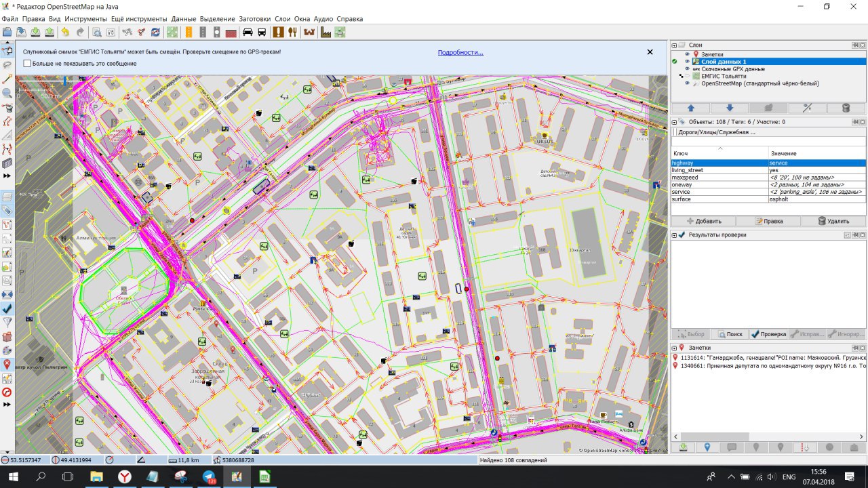Open the Справка menu
Image resolution: width=868 pixels, height=488 pixels.
point(350,19)
